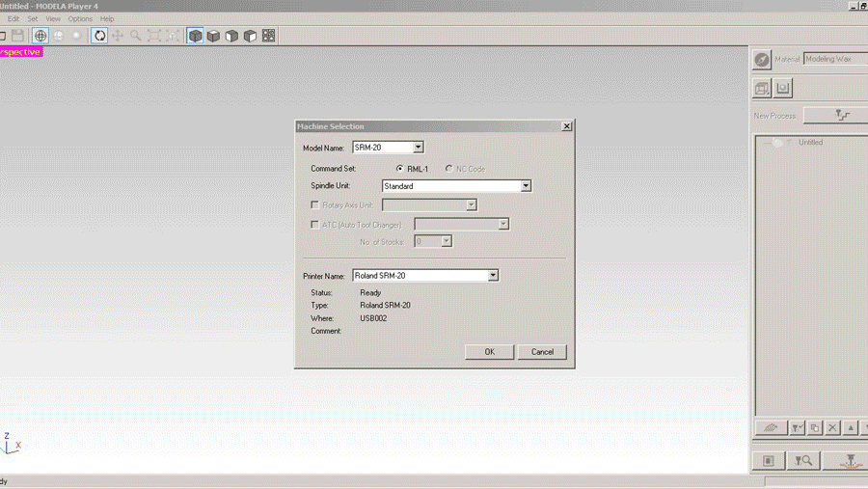Activate the Pan (four-arrow) view tool

pyautogui.click(x=118, y=36)
